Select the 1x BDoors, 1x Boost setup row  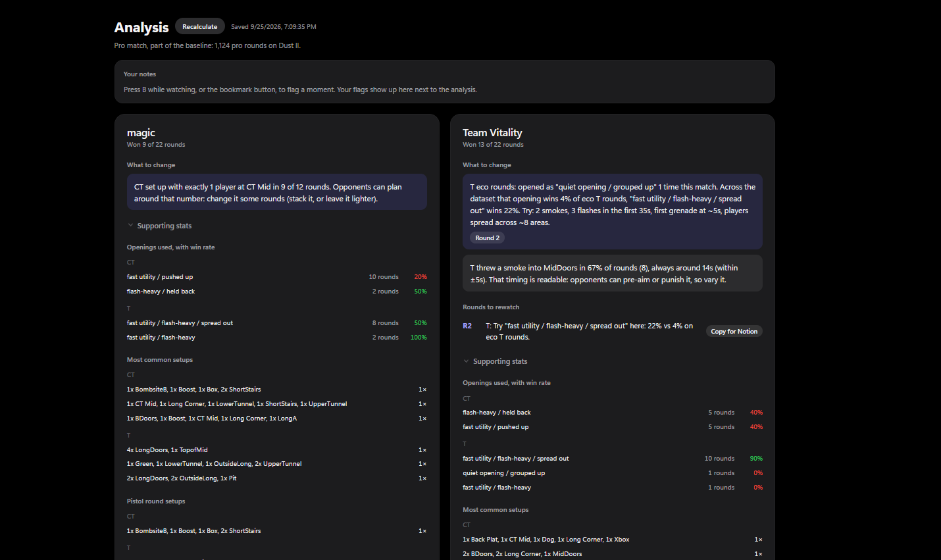pos(277,419)
